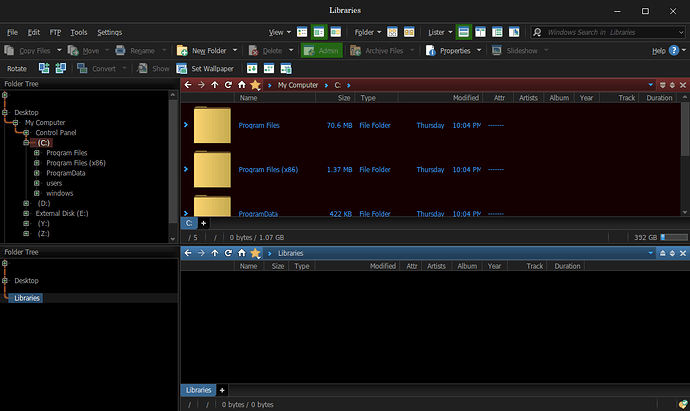
Task: Click the Archive Files icon
Action: [x=355, y=51]
